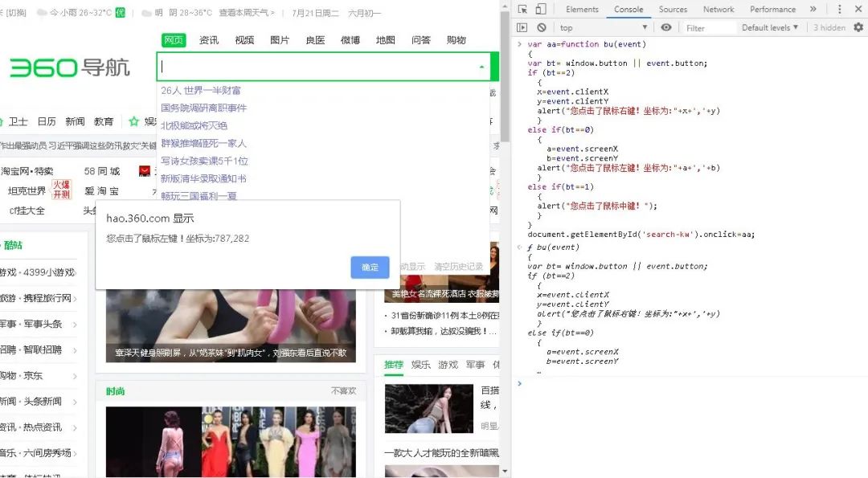Select the 问答 search category tab
This screenshot has width=868, height=478.
420,40
